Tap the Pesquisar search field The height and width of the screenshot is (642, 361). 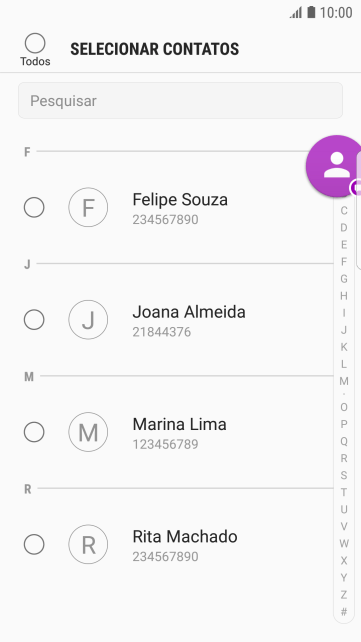click(180, 101)
